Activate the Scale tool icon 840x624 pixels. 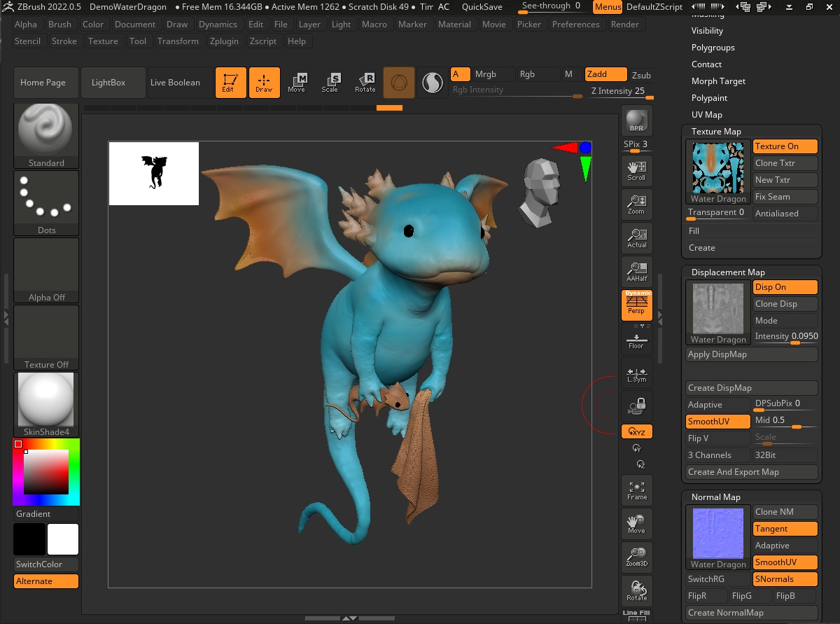(x=330, y=83)
